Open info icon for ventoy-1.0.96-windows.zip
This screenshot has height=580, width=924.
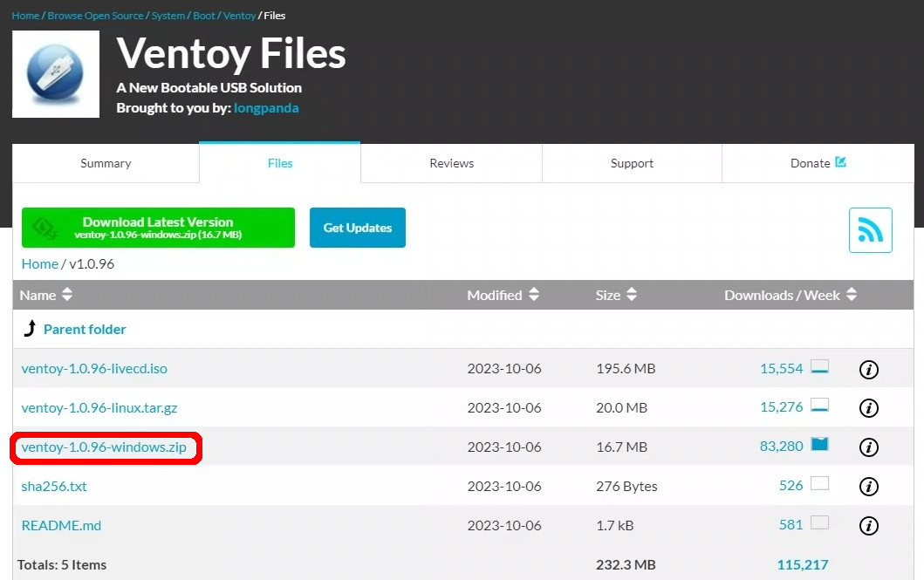pyautogui.click(x=868, y=447)
